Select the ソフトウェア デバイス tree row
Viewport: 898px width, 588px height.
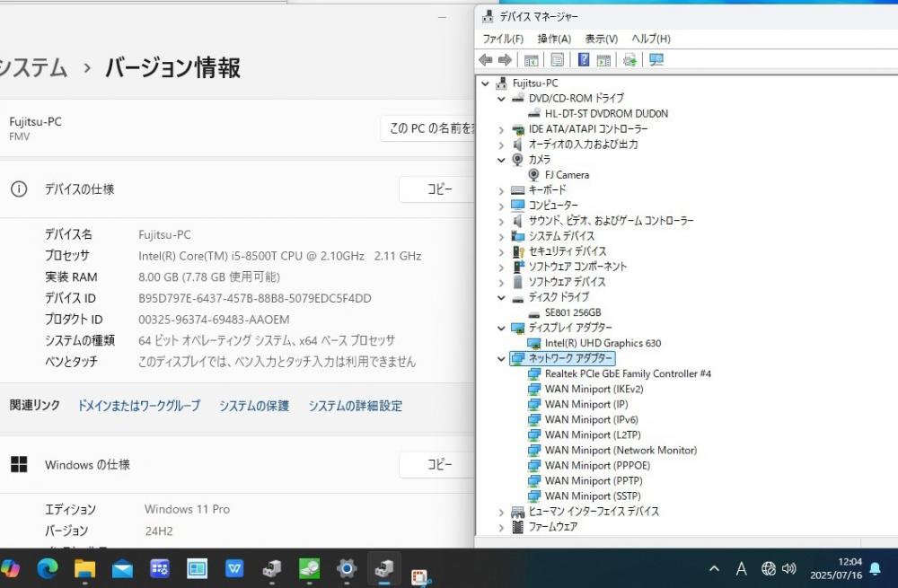point(567,282)
